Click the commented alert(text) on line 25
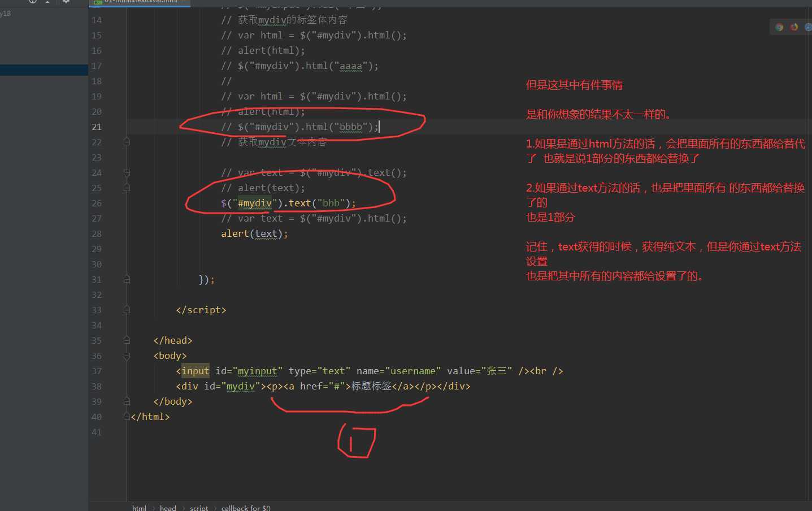The height and width of the screenshot is (511, 812). click(263, 188)
